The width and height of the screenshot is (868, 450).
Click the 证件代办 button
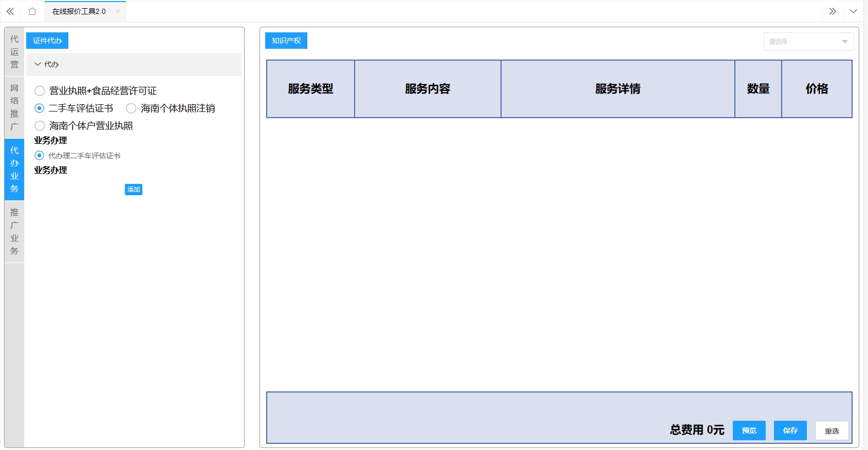coord(47,41)
